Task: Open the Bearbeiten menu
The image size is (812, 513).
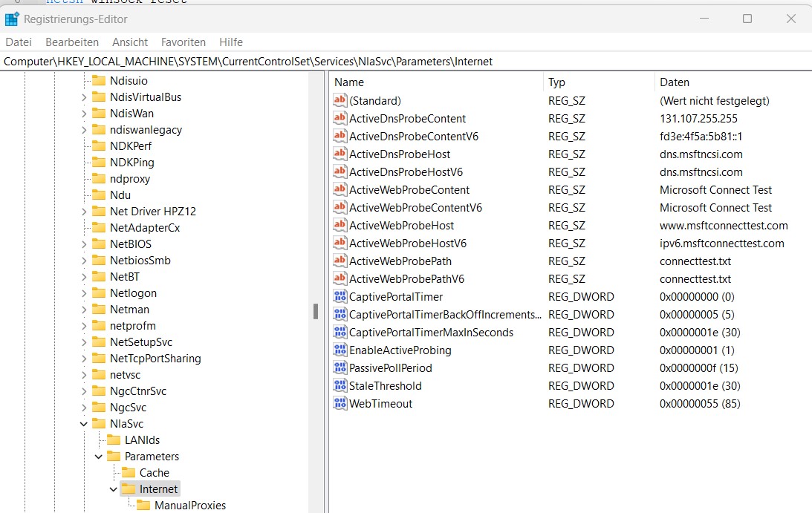Action: [x=72, y=42]
